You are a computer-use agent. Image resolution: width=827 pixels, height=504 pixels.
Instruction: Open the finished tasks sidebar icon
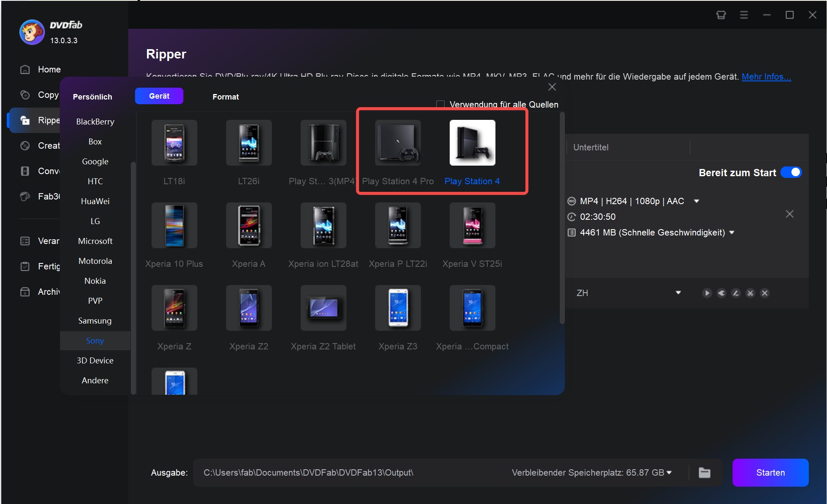(x=25, y=266)
